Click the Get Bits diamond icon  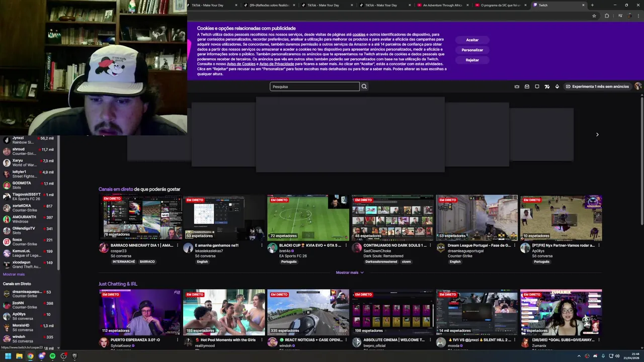pyautogui.click(x=557, y=86)
